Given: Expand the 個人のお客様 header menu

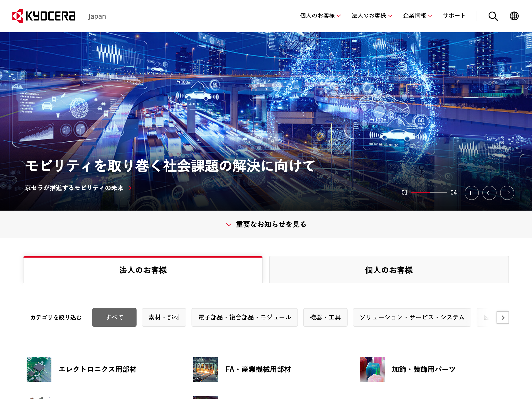Looking at the screenshot, I should coord(320,16).
